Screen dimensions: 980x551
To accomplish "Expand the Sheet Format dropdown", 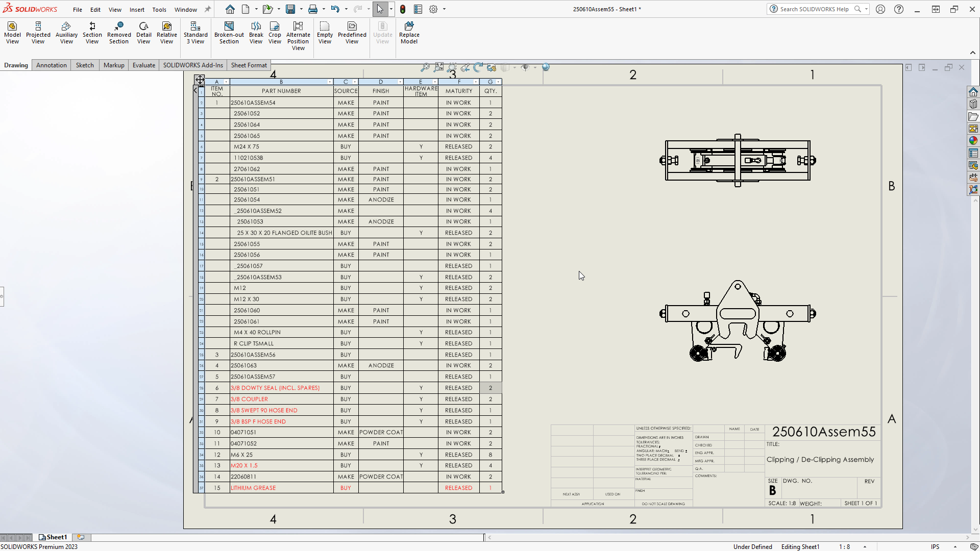I will [249, 65].
